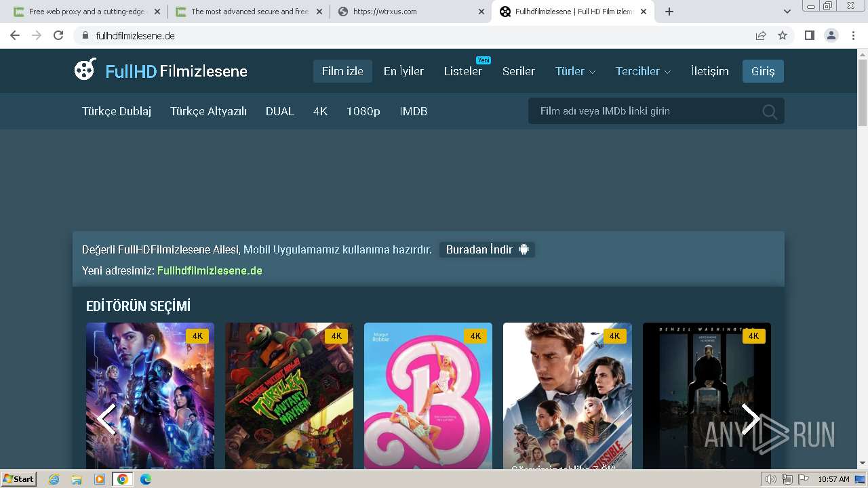Screen dimensions: 868x488
Task: Click the search magnifier icon
Action: (769, 112)
